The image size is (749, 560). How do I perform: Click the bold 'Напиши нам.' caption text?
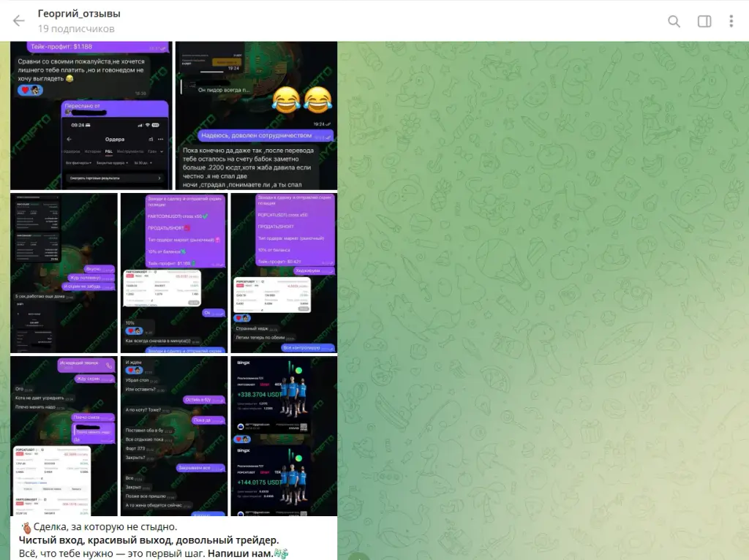tap(240, 554)
